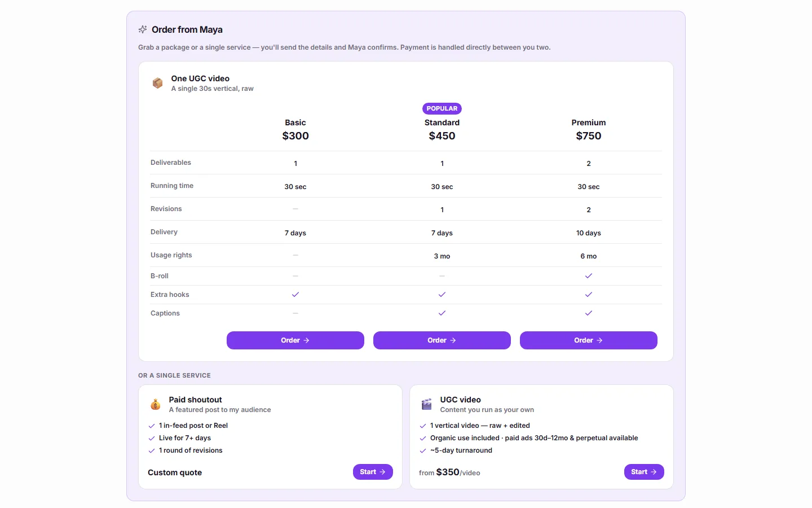Order the Standard $450 package
The width and height of the screenshot is (812, 508).
tap(442, 340)
